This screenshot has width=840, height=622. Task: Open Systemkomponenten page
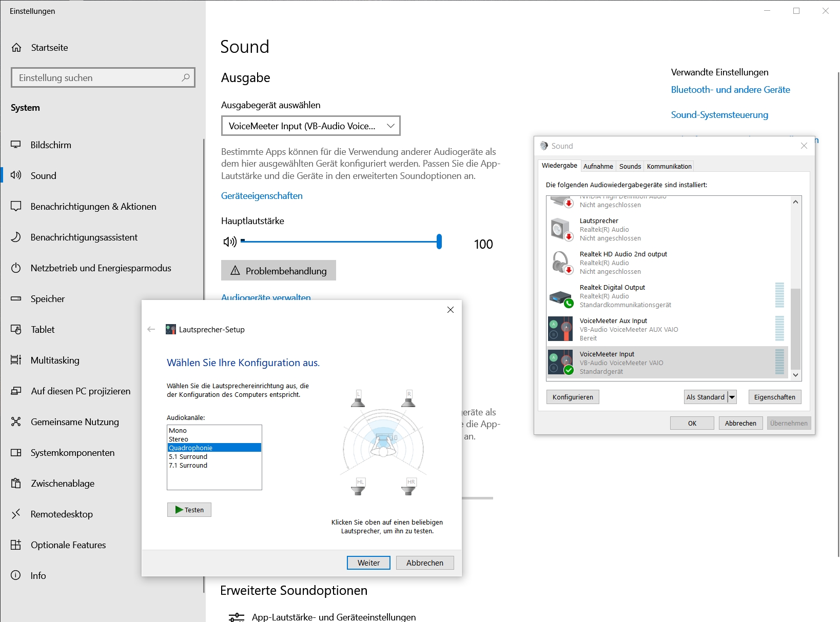(72, 453)
